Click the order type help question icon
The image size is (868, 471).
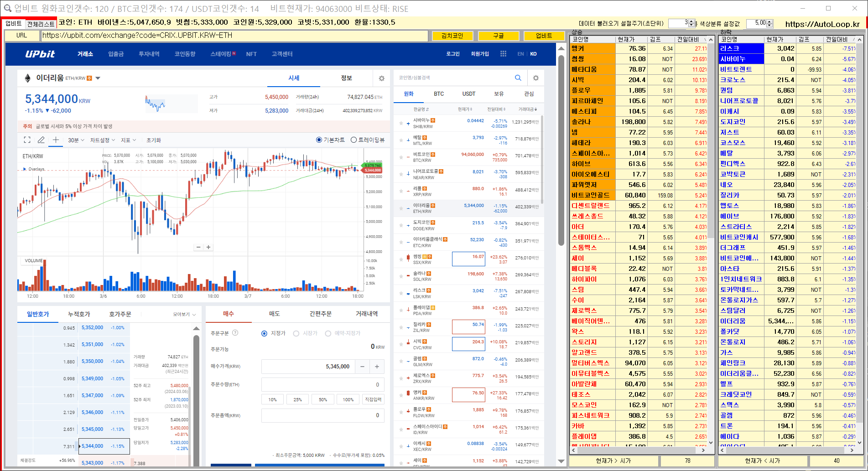235,333
